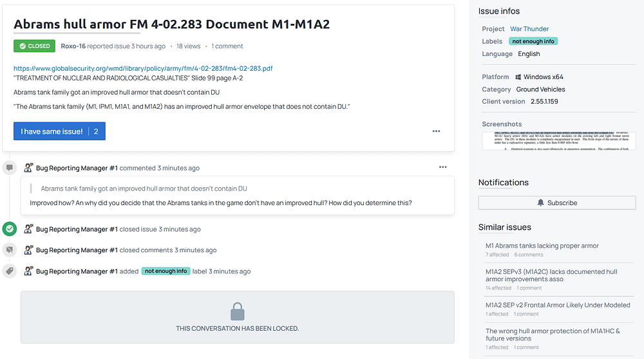Click the closed-comments crossed bubble icon

click(10, 250)
